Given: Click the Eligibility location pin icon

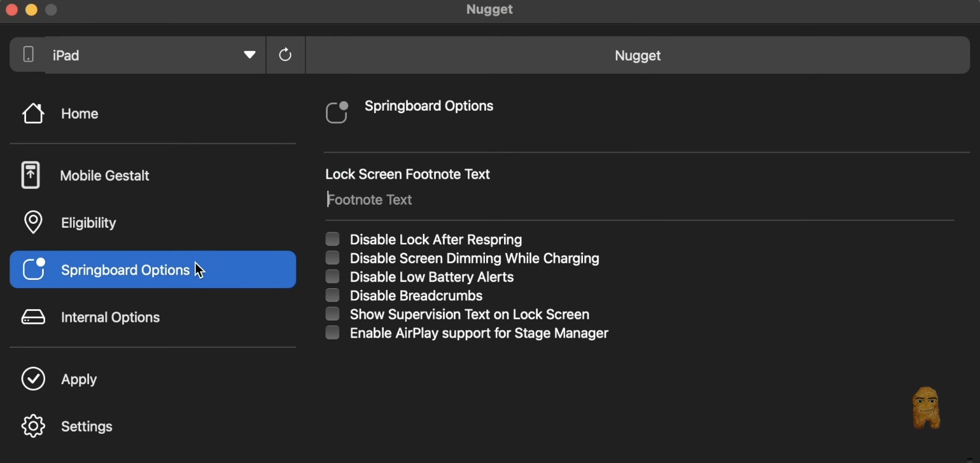Looking at the screenshot, I should (x=33, y=223).
